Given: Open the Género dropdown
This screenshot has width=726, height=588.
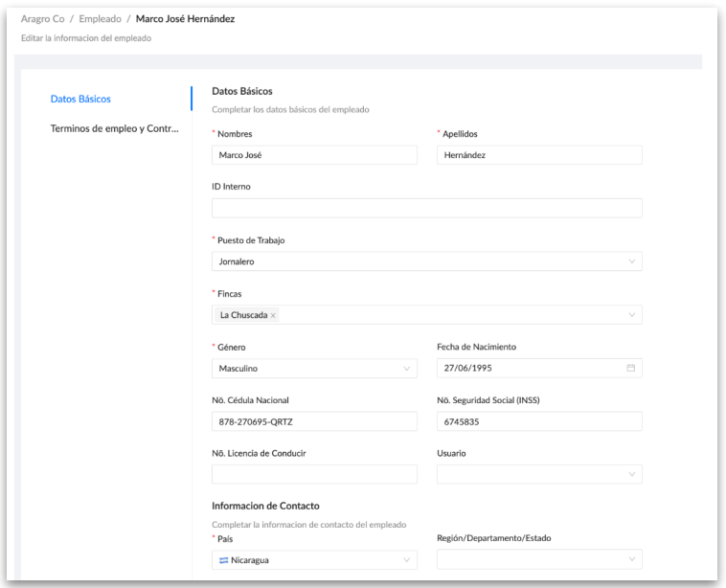Looking at the screenshot, I should (x=314, y=369).
